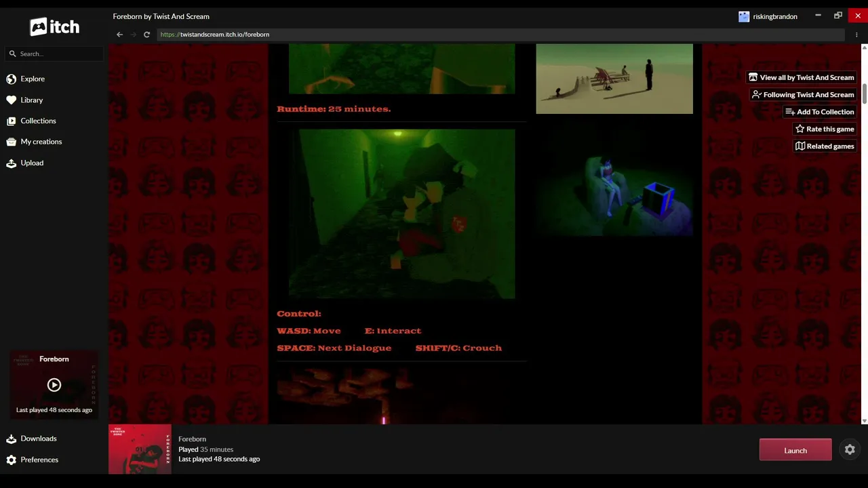Click the page vertical scrollbar thumb

tap(865, 94)
